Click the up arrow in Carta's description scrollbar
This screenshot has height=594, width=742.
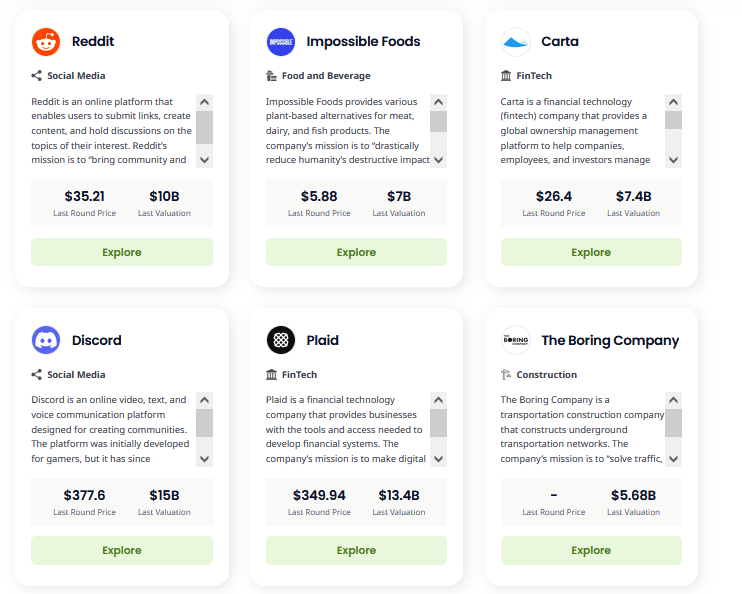[673, 102]
